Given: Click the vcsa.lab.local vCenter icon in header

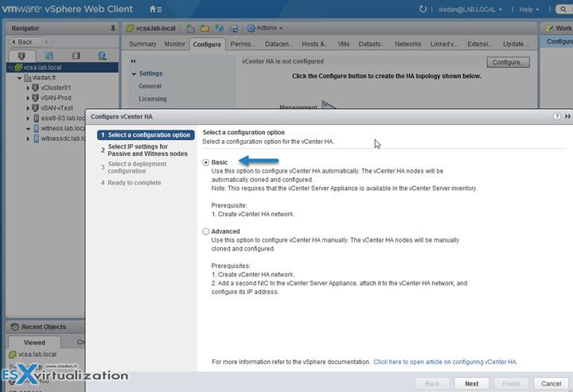Looking at the screenshot, I should click(x=130, y=28).
